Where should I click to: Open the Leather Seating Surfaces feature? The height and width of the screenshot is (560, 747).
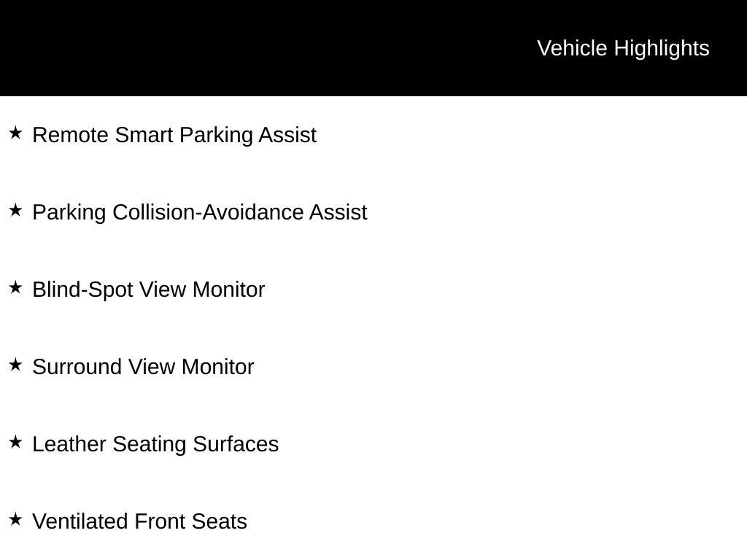[155, 444]
